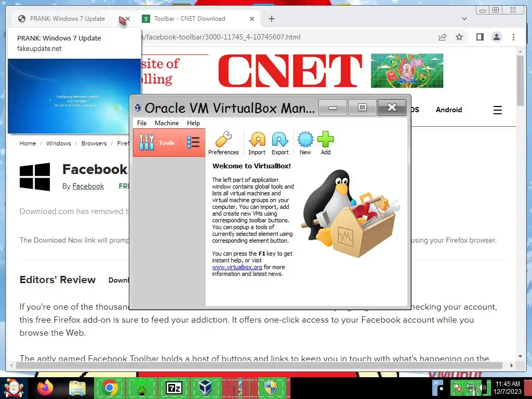Open File Explorer from the taskbar
Image resolution: width=532 pixels, height=399 pixels.
point(78,388)
